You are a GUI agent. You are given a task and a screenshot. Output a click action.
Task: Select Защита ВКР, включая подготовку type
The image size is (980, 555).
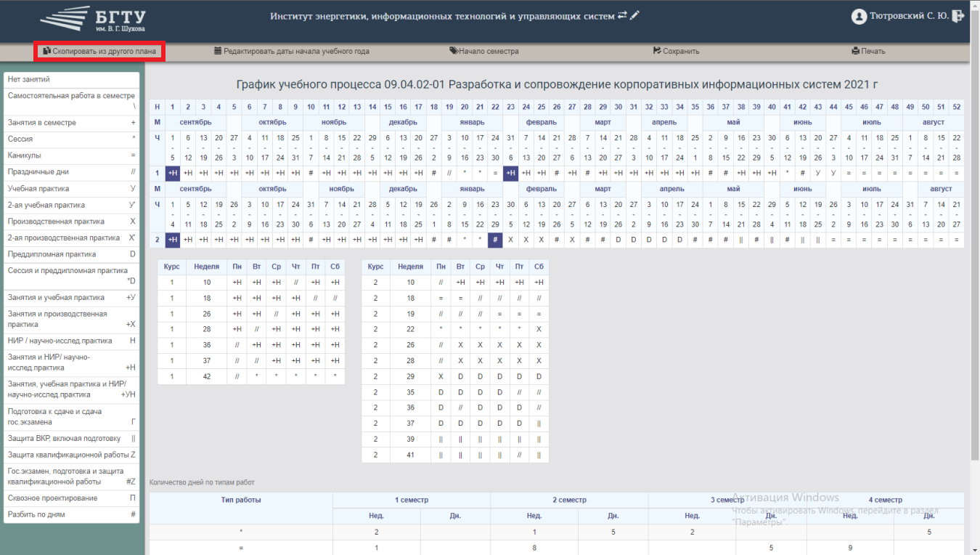(x=71, y=439)
